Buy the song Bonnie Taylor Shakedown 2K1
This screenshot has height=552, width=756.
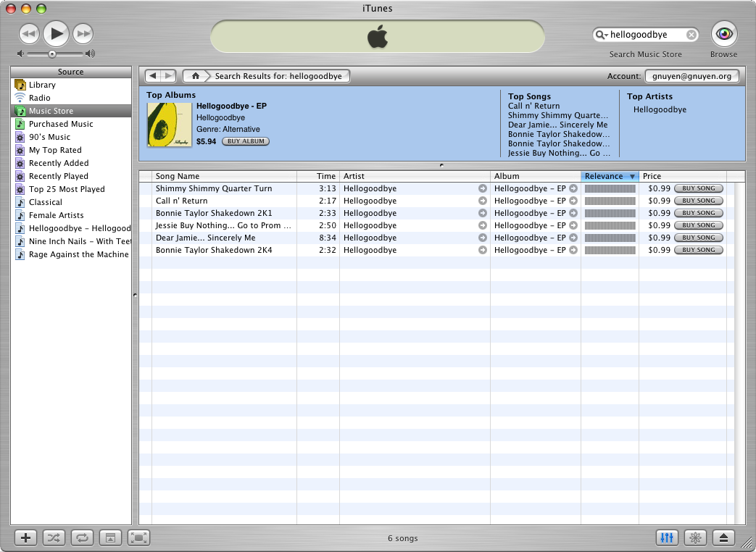tap(699, 213)
